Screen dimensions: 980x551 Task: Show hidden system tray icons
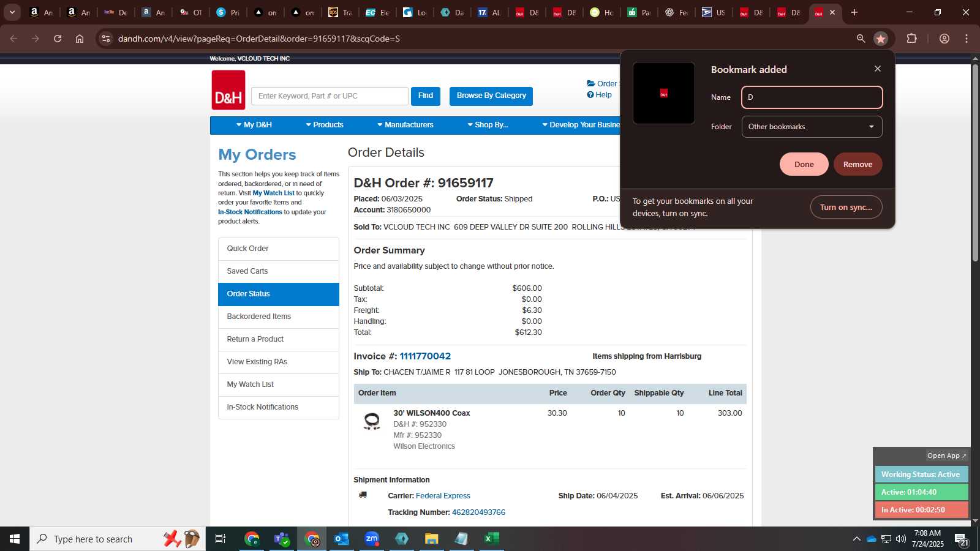pos(856,539)
